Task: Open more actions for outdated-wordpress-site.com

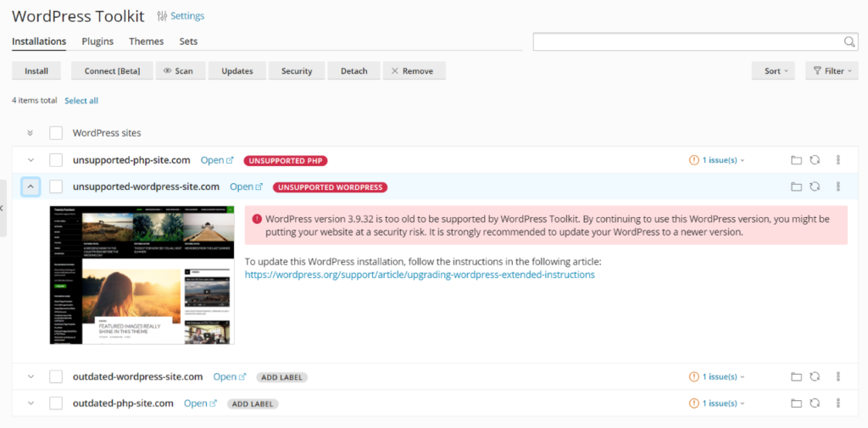Action: [838, 376]
